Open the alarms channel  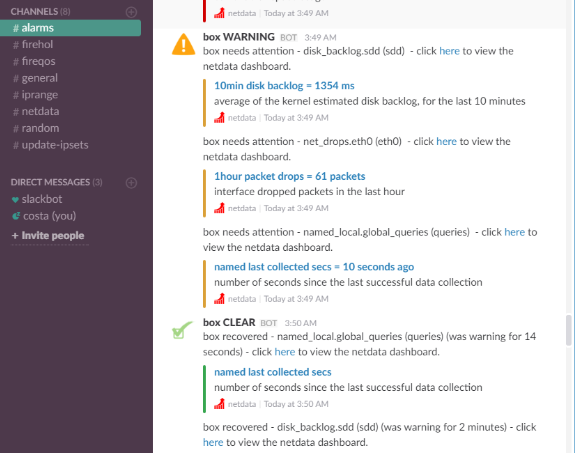70,28
